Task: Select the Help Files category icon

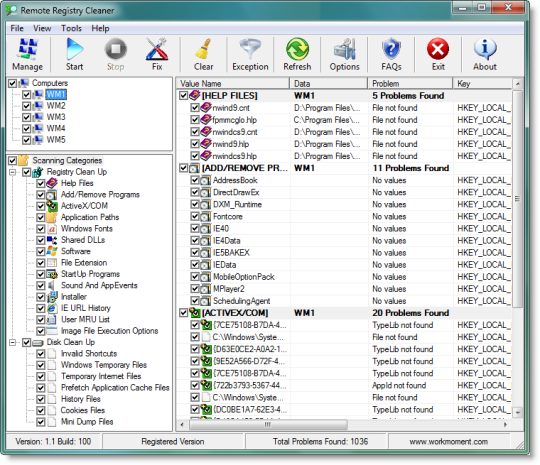Action: [x=52, y=183]
